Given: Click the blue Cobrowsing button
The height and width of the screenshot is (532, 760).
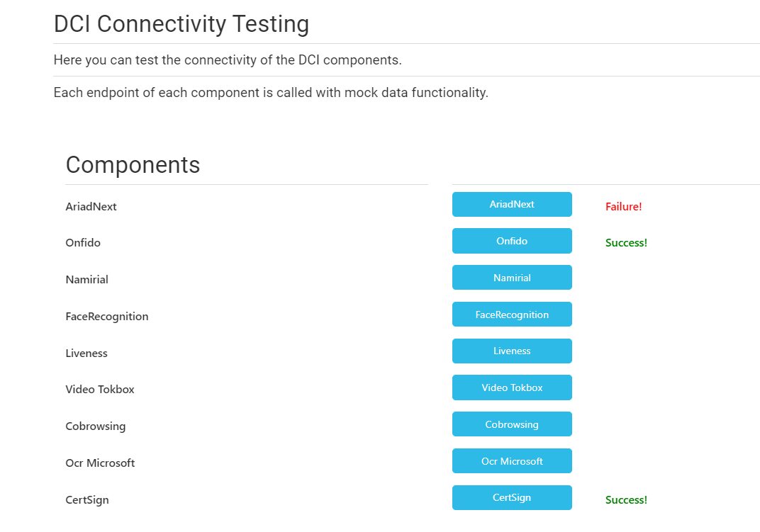Looking at the screenshot, I should pyautogui.click(x=512, y=424).
